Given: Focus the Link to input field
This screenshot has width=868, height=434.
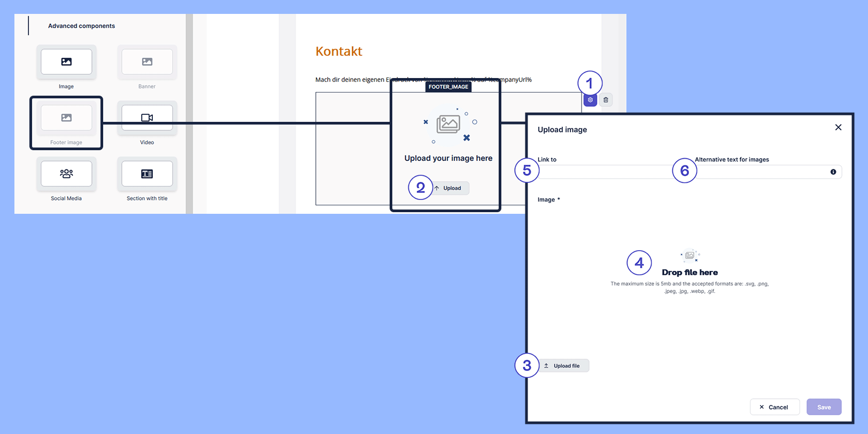Looking at the screenshot, I should (x=604, y=172).
